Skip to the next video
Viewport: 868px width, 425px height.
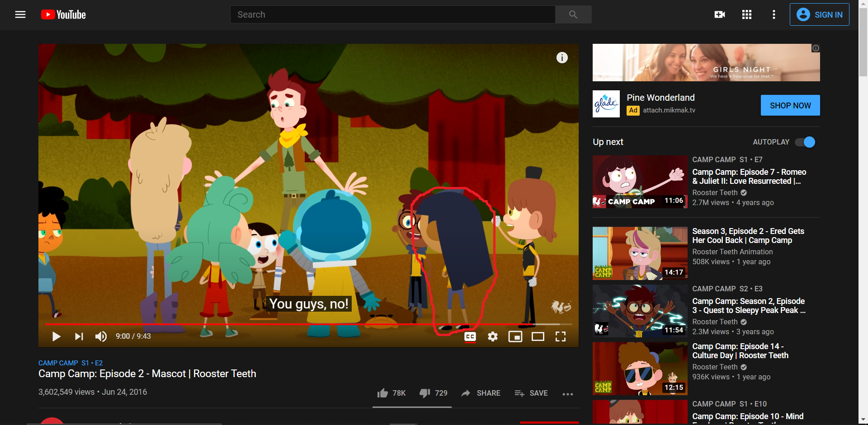pyautogui.click(x=79, y=336)
